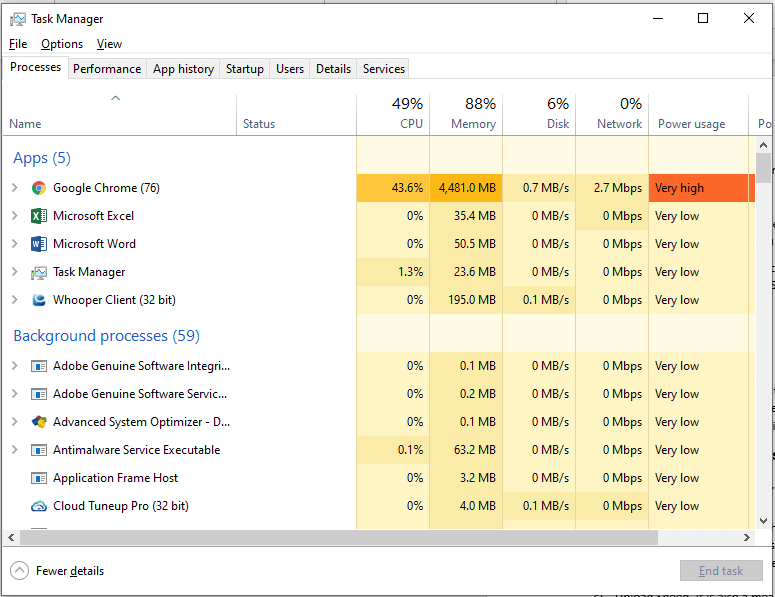Image resolution: width=775 pixels, height=597 pixels.
Task: Switch to the Details tab
Action: 334,69
